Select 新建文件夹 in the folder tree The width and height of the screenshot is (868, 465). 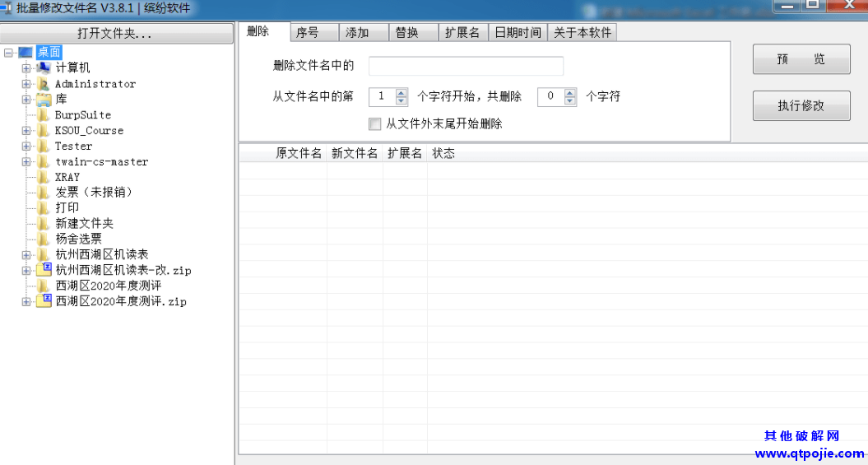pos(84,224)
